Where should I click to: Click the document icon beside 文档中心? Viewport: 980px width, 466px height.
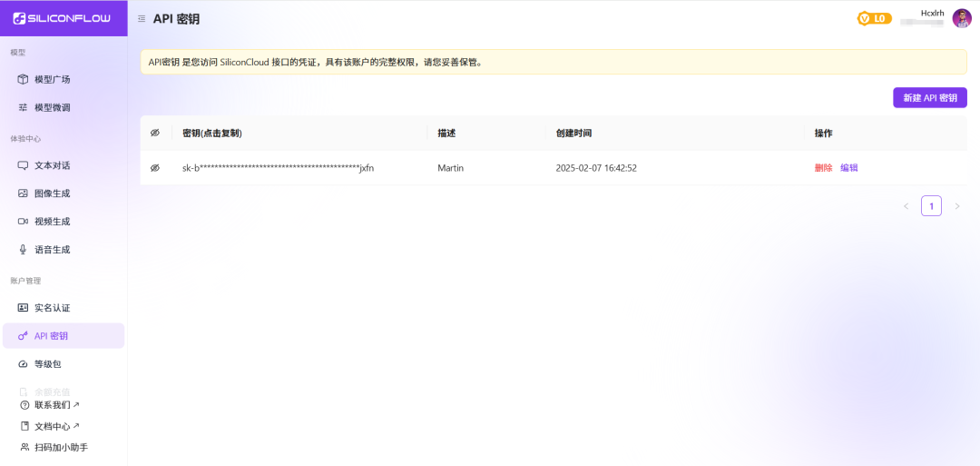(x=25, y=426)
